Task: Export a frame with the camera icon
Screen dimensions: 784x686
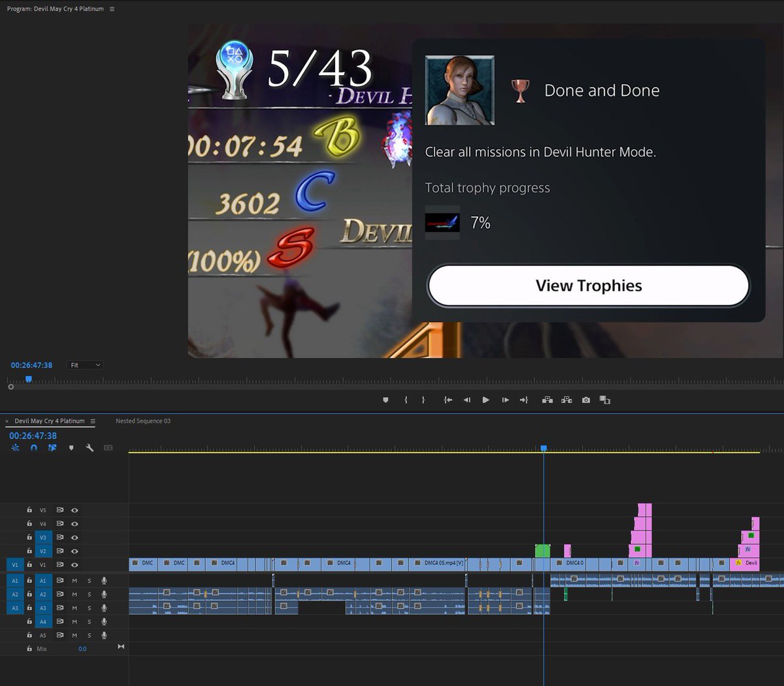Action: [x=586, y=400]
